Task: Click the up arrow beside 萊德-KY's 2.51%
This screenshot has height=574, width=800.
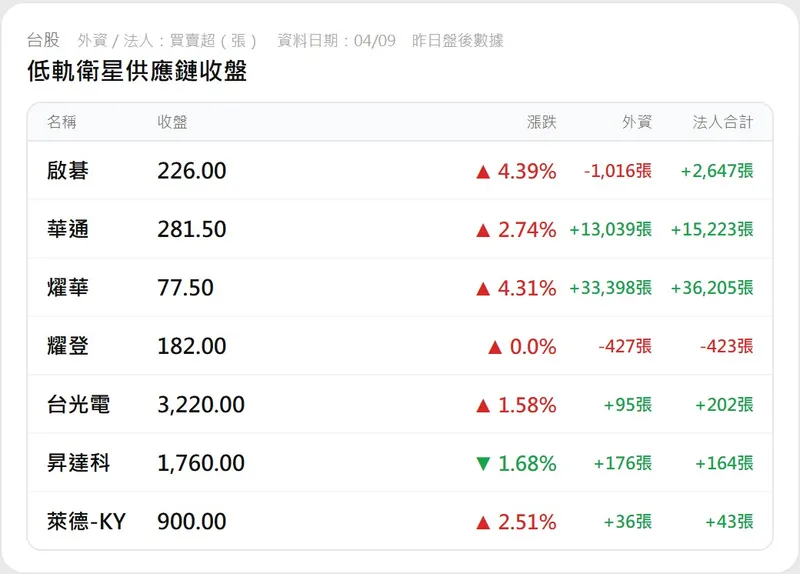Action: point(483,522)
